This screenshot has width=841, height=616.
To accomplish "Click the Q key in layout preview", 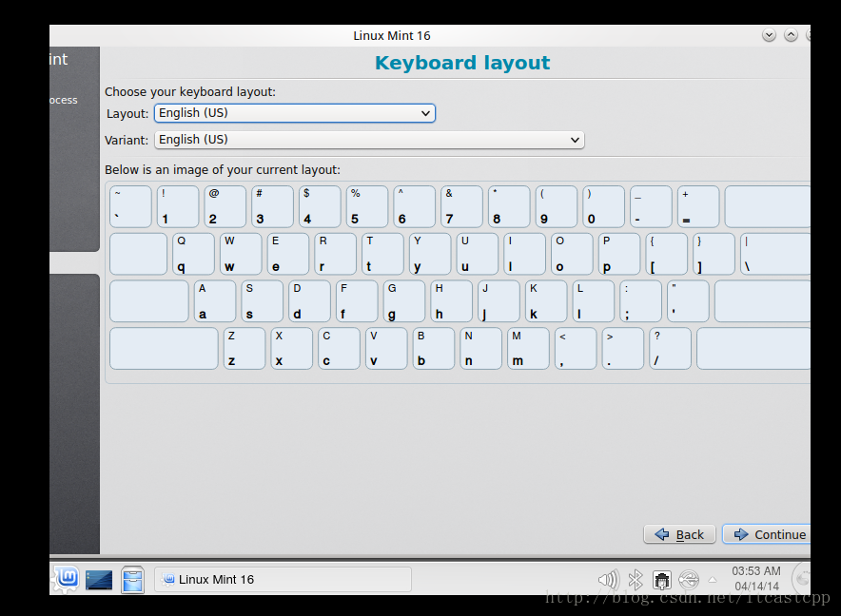I will [194, 254].
